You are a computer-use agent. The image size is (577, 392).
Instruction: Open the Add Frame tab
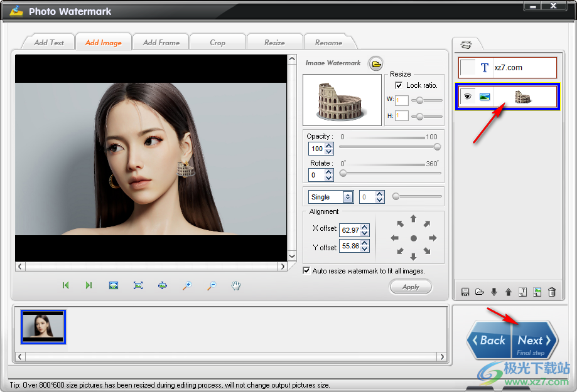pos(161,43)
